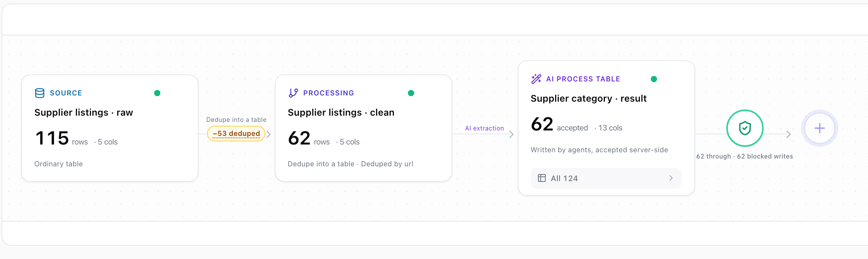This screenshot has width=868, height=259.
Task: Click the green status dot on AI Process Table card
Action: pos(654,79)
